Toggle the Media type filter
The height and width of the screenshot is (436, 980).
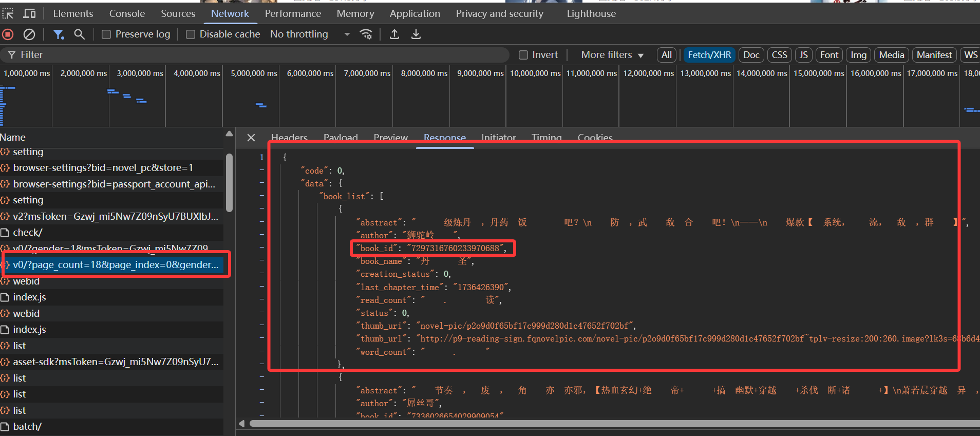click(892, 55)
